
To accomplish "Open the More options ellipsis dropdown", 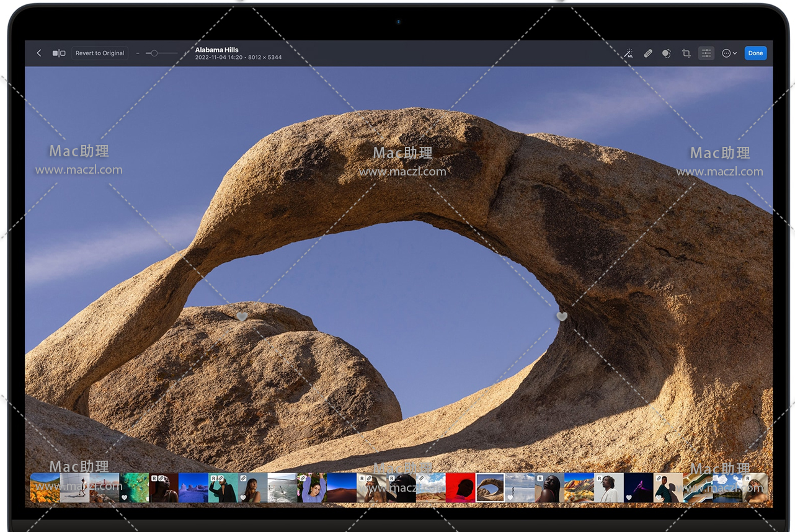I will [x=729, y=53].
